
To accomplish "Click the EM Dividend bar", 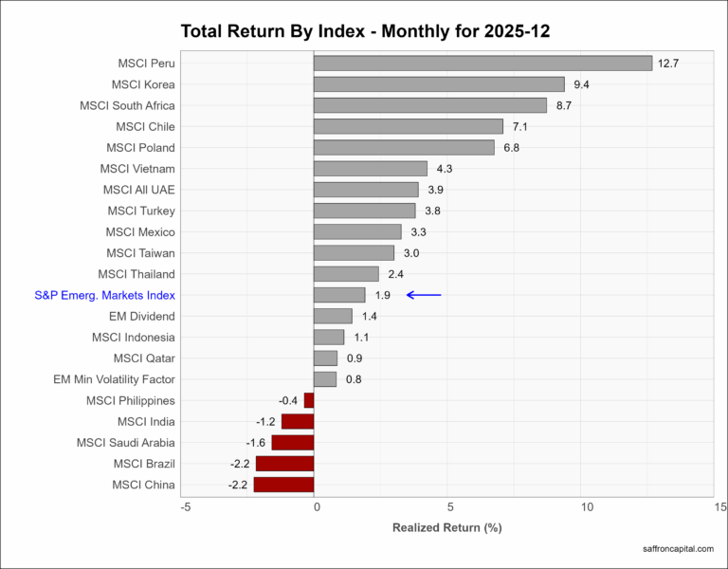I will (x=332, y=316).
